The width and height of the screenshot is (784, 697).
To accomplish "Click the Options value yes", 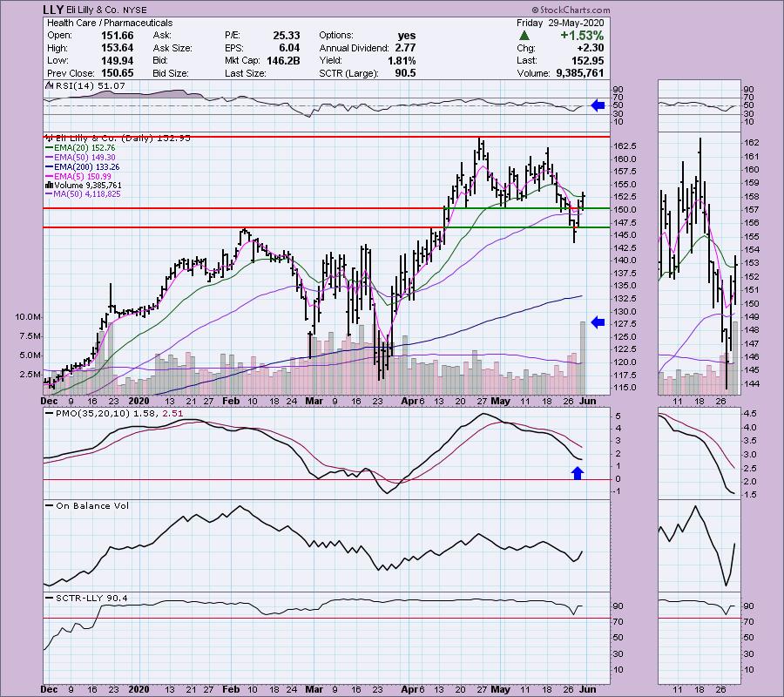I will click(x=407, y=36).
